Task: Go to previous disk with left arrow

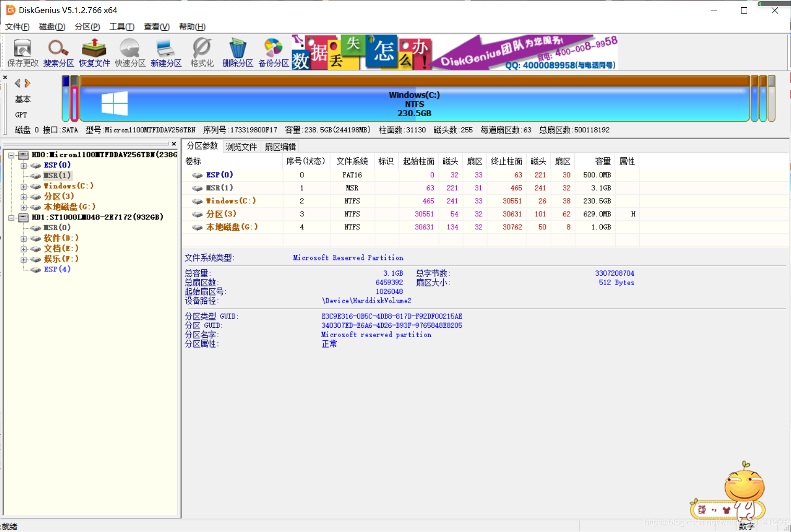Action: [18, 83]
